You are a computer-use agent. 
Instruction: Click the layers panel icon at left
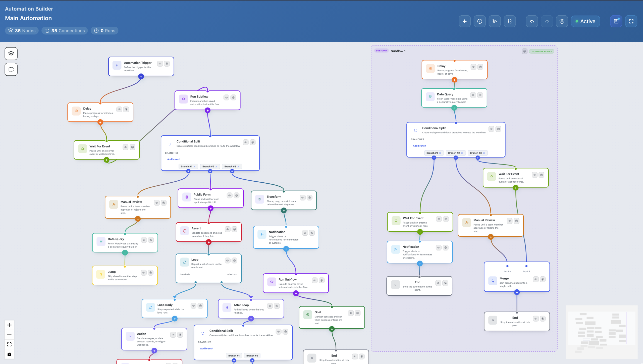[x=11, y=53]
